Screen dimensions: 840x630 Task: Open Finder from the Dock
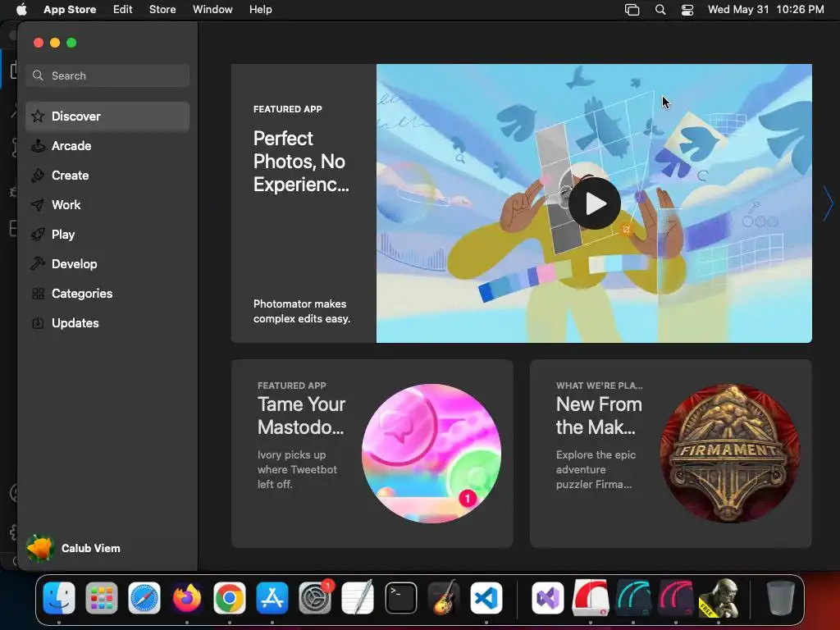pyautogui.click(x=59, y=598)
